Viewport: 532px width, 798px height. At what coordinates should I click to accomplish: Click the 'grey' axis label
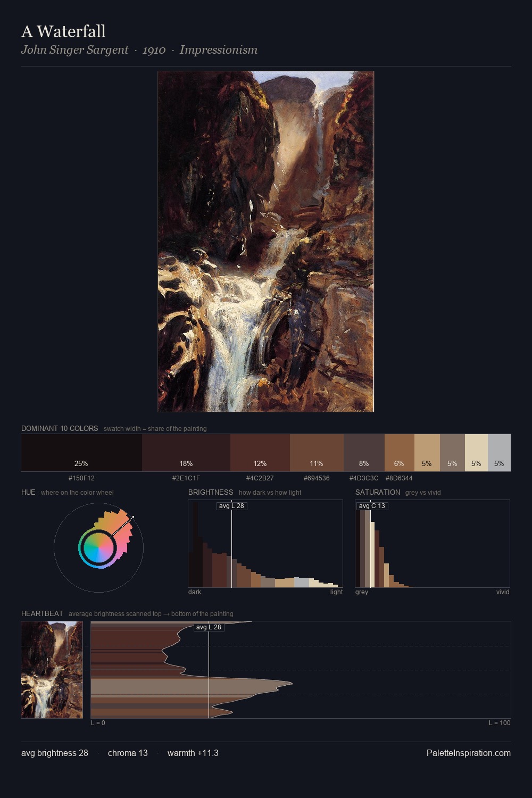pyautogui.click(x=362, y=592)
